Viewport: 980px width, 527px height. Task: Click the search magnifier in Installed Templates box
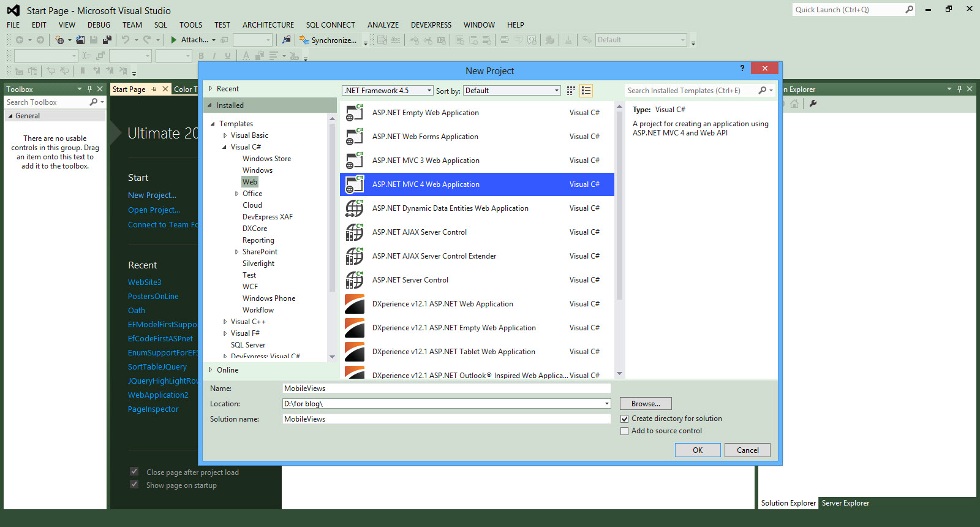pyautogui.click(x=763, y=91)
